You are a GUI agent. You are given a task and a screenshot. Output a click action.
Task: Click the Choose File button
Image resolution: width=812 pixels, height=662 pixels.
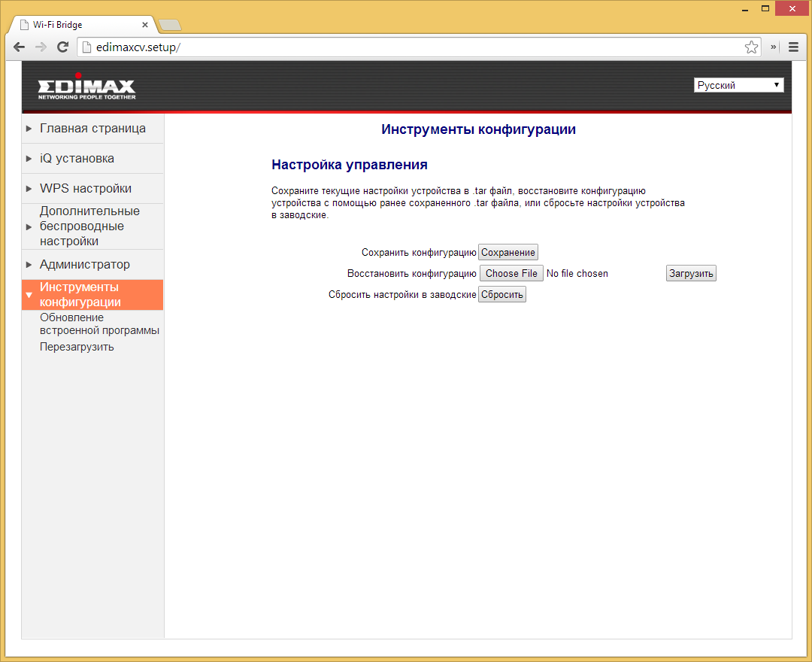click(x=511, y=274)
